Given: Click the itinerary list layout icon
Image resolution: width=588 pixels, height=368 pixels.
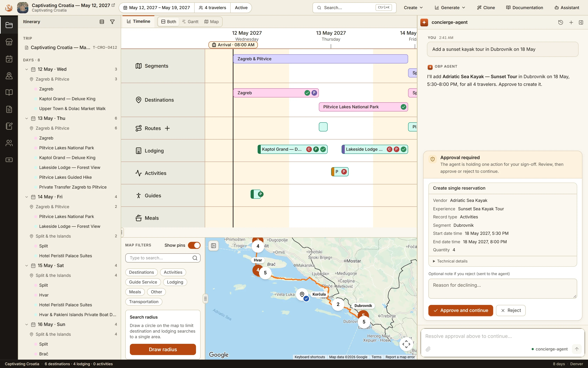Looking at the screenshot, I should [102, 22].
